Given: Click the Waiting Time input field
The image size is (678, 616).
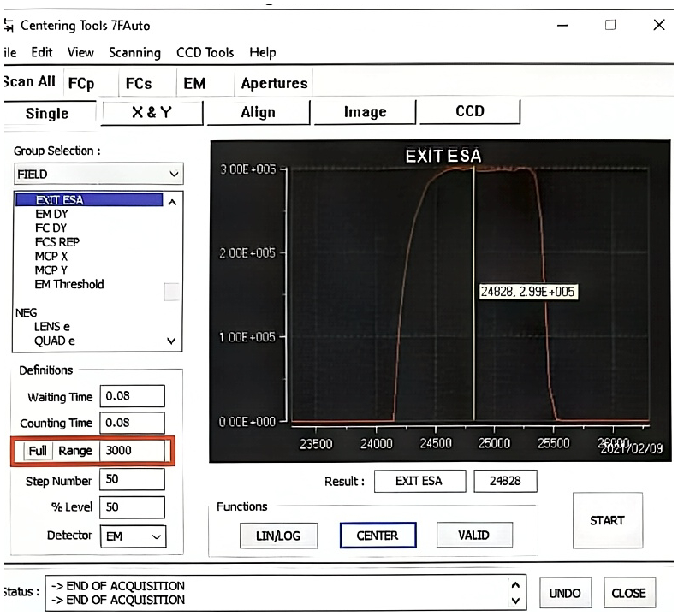Looking at the screenshot, I should click(133, 396).
